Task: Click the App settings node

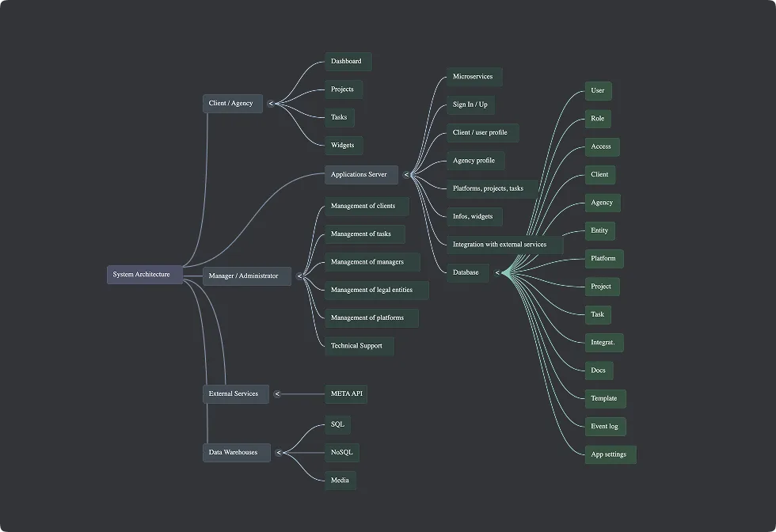Action: tap(610, 454)
